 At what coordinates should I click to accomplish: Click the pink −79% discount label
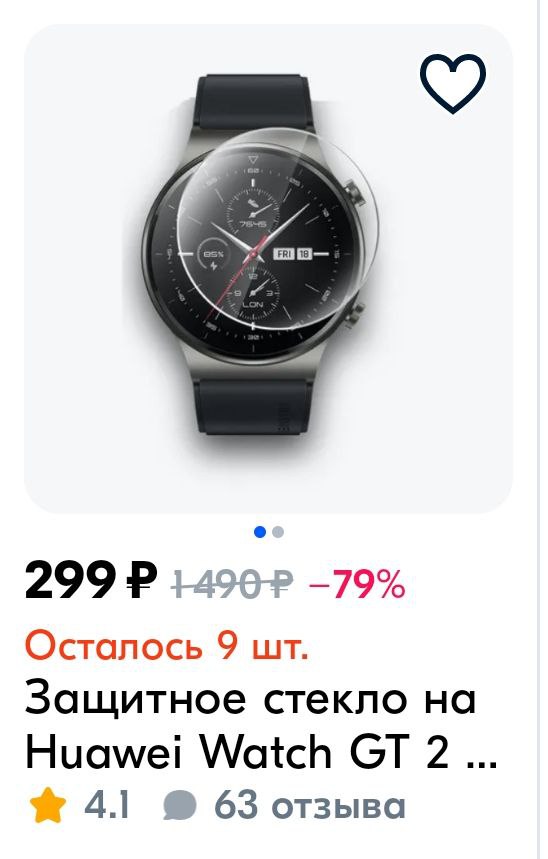357,584
